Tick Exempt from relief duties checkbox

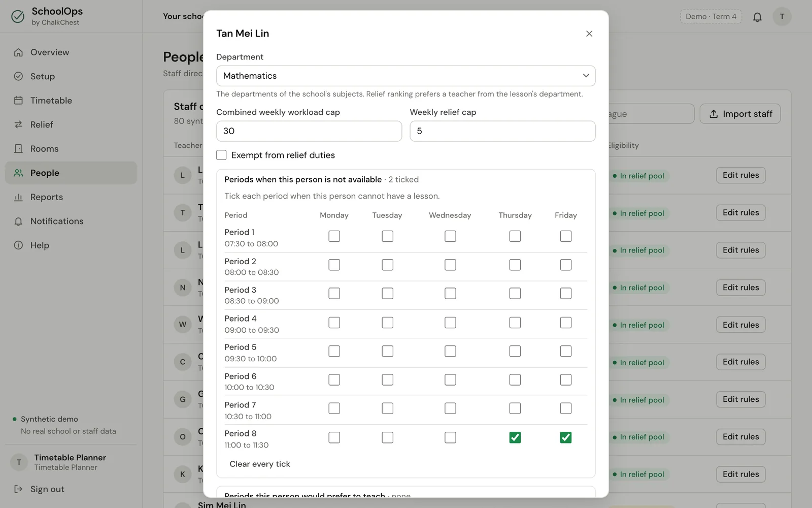click(221, 155)
